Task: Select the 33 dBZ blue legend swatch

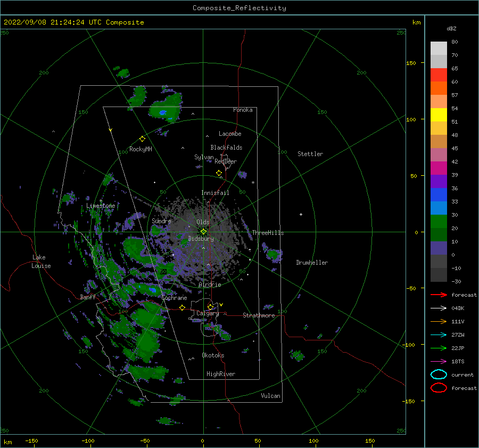Action: point(439,194)
